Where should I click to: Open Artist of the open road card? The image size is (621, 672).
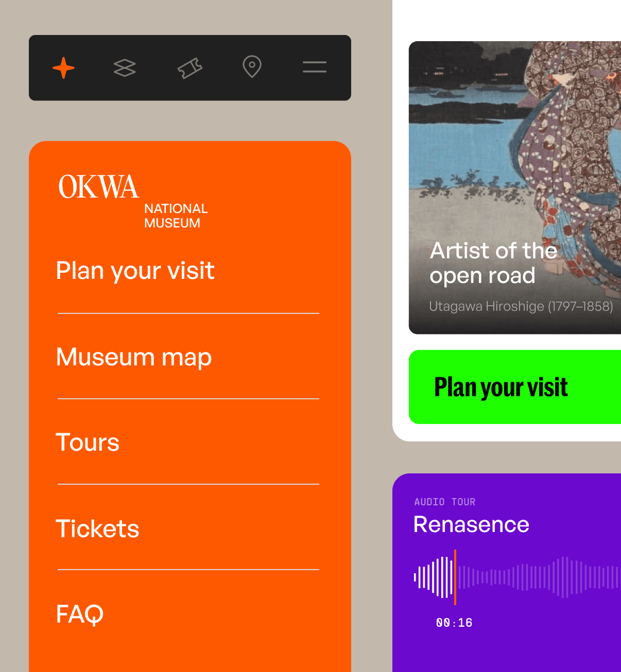pos(515,187)
